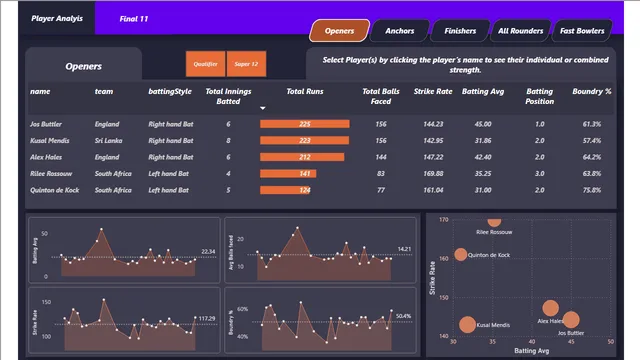
Task: Go to the Final 11 page
Action: 133,19
